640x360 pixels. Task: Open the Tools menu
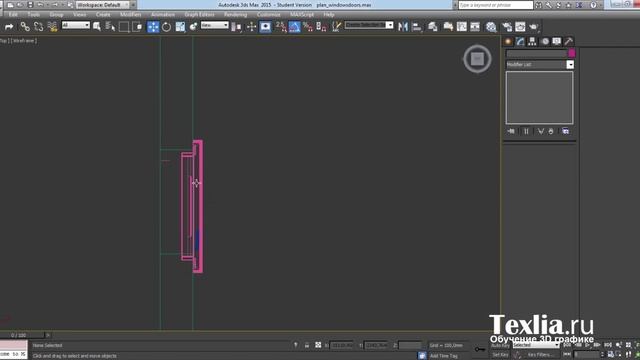[33, 15]
